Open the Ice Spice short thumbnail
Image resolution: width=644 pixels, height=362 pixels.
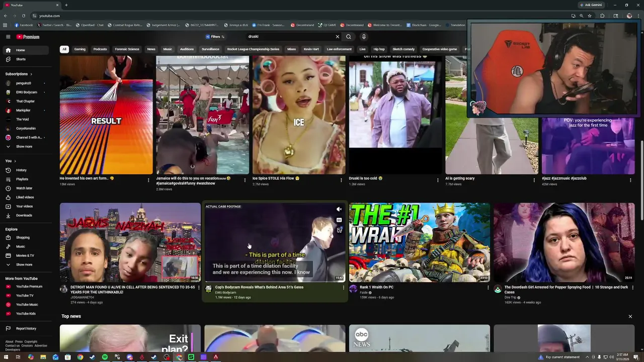tap(299, 115)
